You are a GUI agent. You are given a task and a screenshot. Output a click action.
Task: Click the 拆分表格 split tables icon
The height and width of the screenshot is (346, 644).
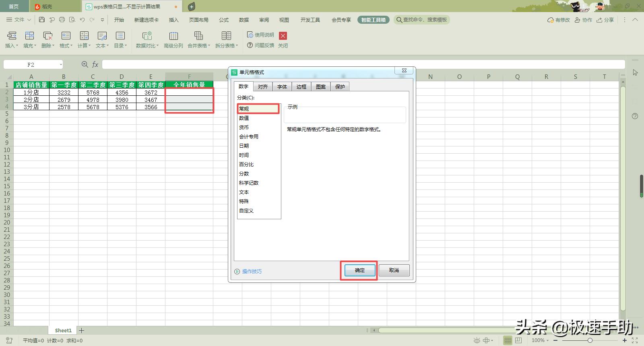coord(226,36)
